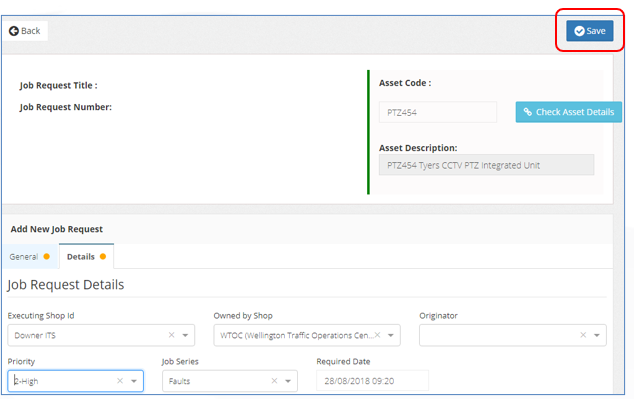Click the Job Request Number label
The height and width of the screenshot is (399, 634).
[x=66, y=107]
